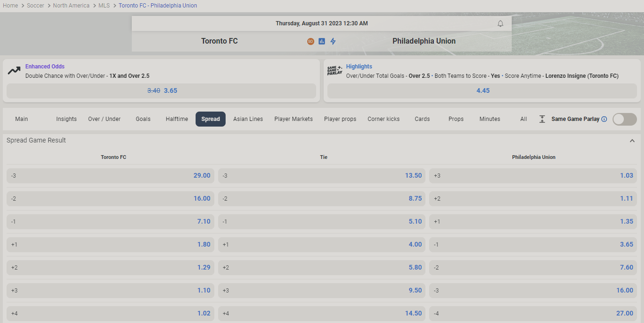Image resolution: width=644 pixels, height=323 pixels.
Task: Open the blue bar-chart statistics icon
Action: [322, 41]
